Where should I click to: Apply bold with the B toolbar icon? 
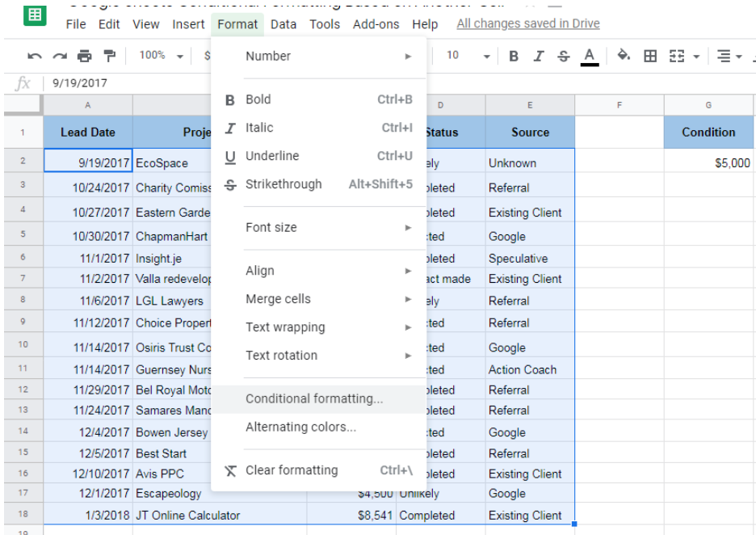(x=514, y=56)
